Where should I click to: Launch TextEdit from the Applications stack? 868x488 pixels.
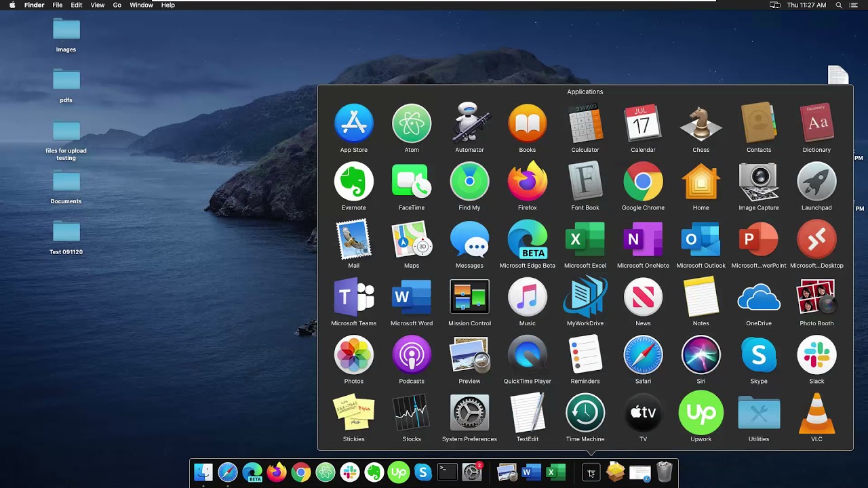coord(528,413)
